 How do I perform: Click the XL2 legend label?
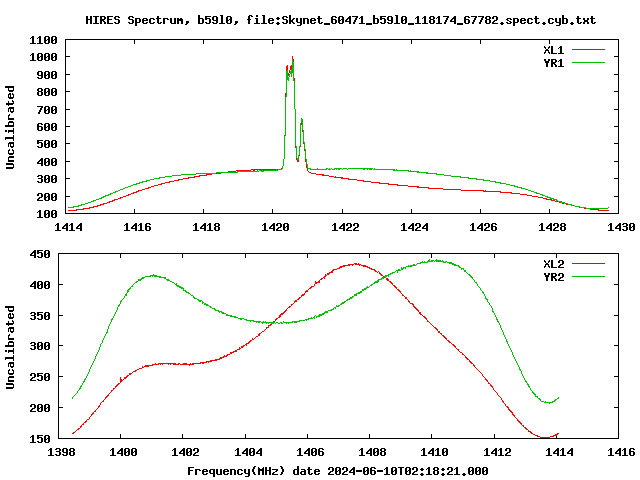(553, 264)
